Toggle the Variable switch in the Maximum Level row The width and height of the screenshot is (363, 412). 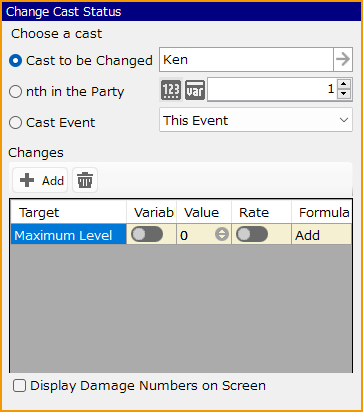coord(147,234)
